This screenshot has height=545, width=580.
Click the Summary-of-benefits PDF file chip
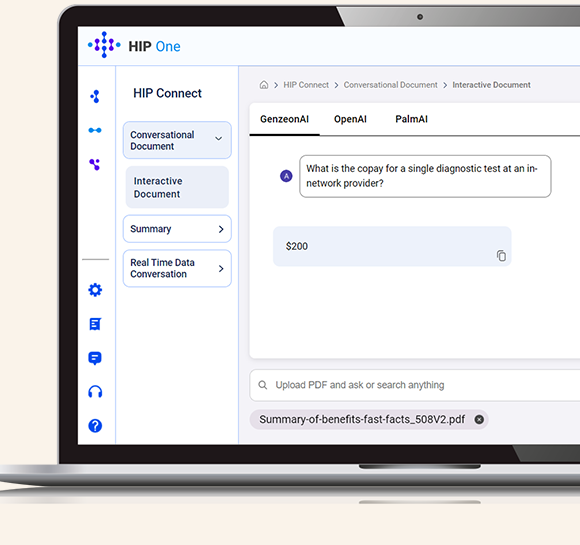(x=369, y=420)
